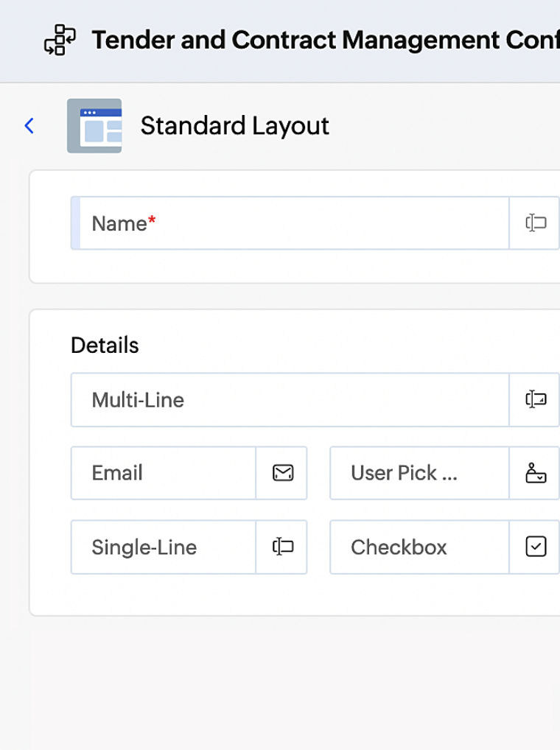Select the Multi-Line field
560x750 pixels.
289,400
